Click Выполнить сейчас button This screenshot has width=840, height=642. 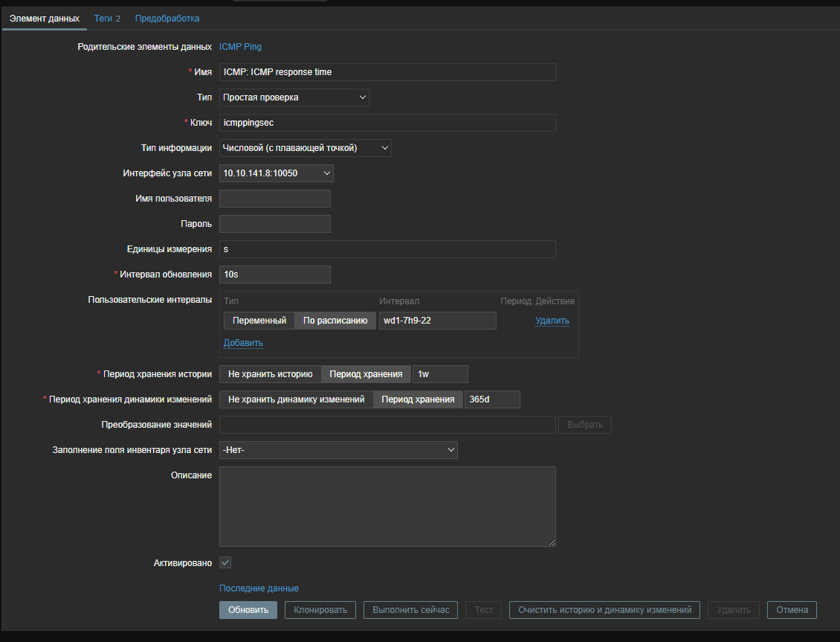410,610
